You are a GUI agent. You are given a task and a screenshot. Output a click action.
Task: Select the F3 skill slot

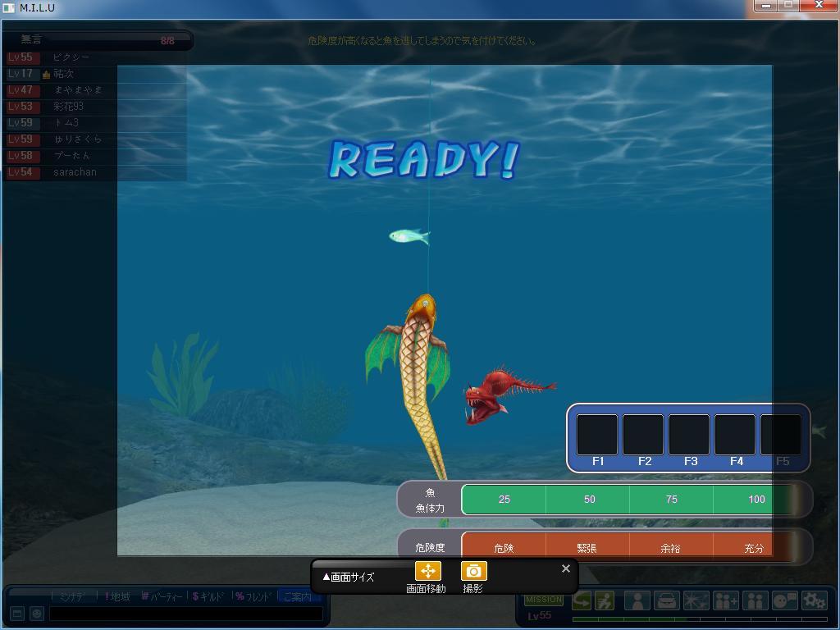pos(689,435)
